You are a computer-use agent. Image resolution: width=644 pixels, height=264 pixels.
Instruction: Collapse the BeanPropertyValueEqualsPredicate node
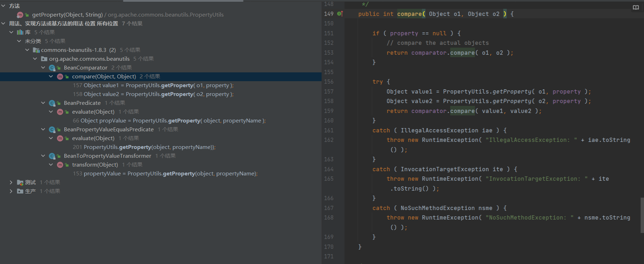pyautogui.click(x=43, y=129)
